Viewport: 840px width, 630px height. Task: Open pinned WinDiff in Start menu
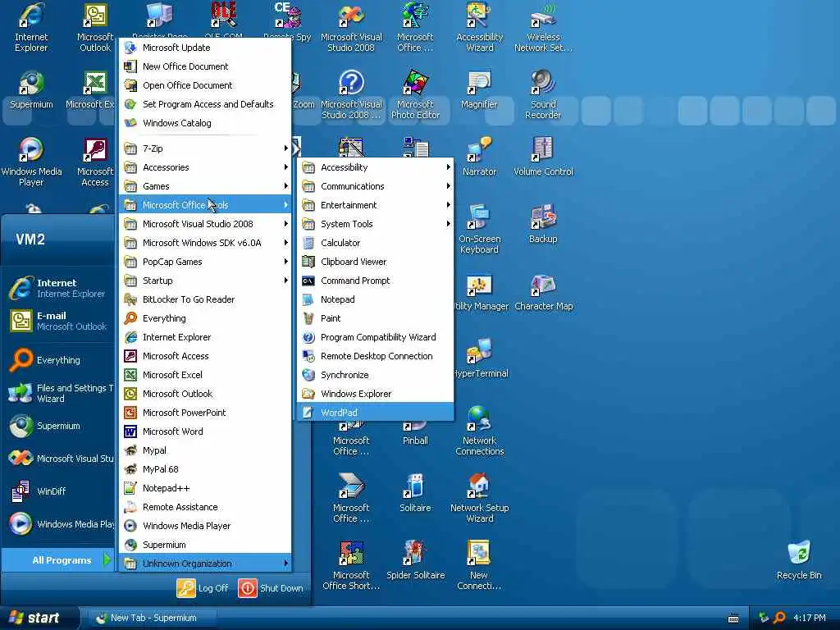click(58, 491)
